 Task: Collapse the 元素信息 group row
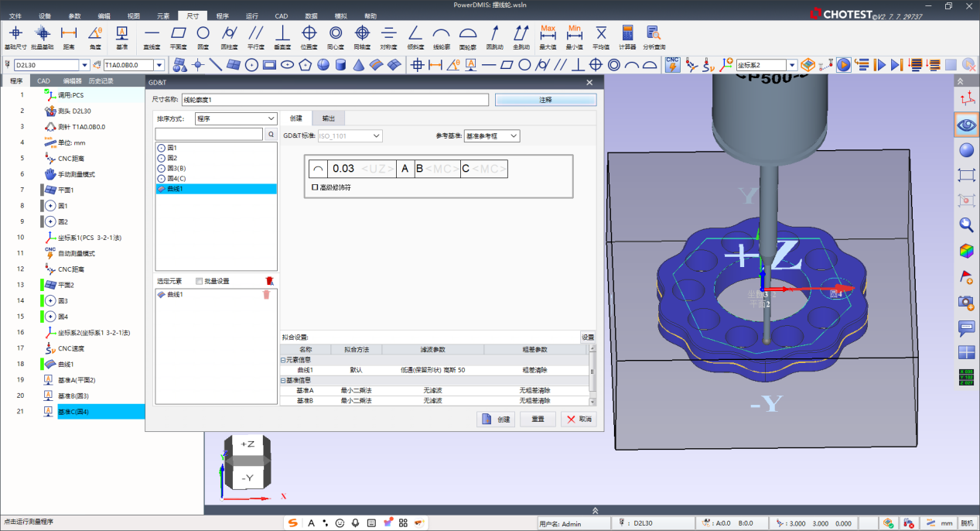click(282, 360)
